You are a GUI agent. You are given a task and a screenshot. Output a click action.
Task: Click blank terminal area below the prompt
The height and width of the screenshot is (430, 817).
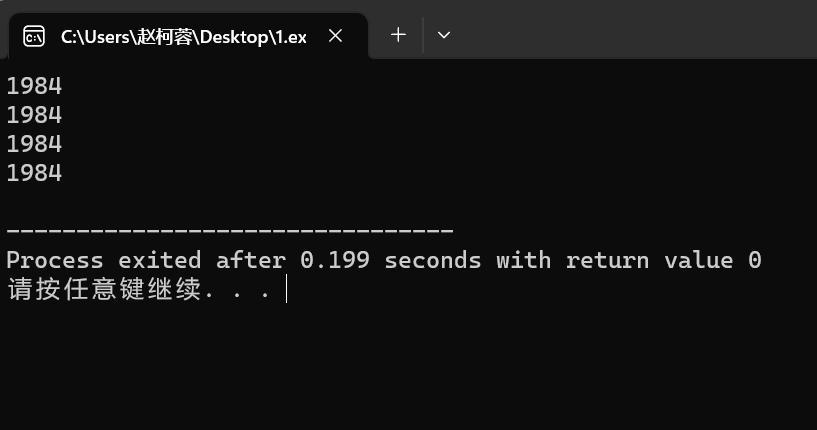(x=400, y=370)
